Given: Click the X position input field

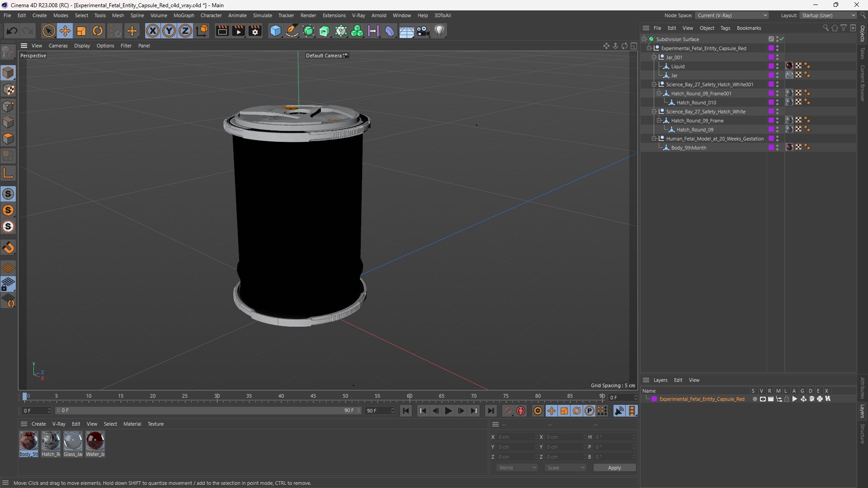Looking at the screenshot, I should click(517, 437).
